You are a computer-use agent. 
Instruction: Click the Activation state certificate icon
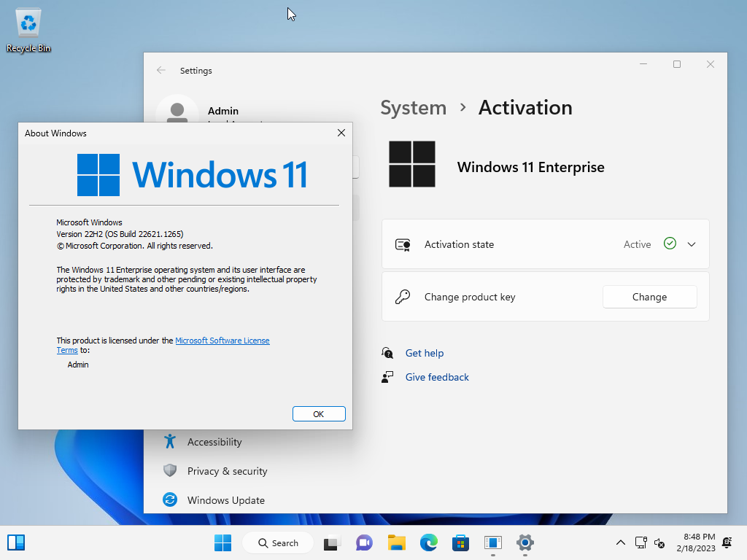403,245
